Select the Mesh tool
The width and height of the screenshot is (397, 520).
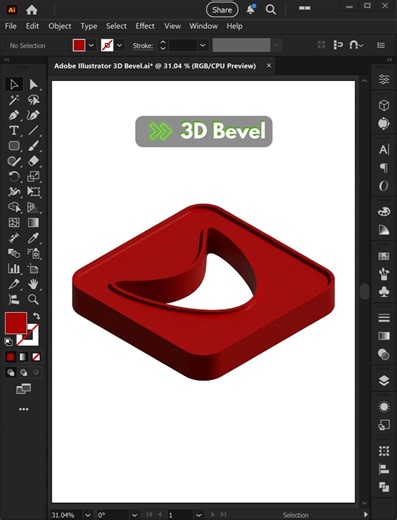coord(14,222)
